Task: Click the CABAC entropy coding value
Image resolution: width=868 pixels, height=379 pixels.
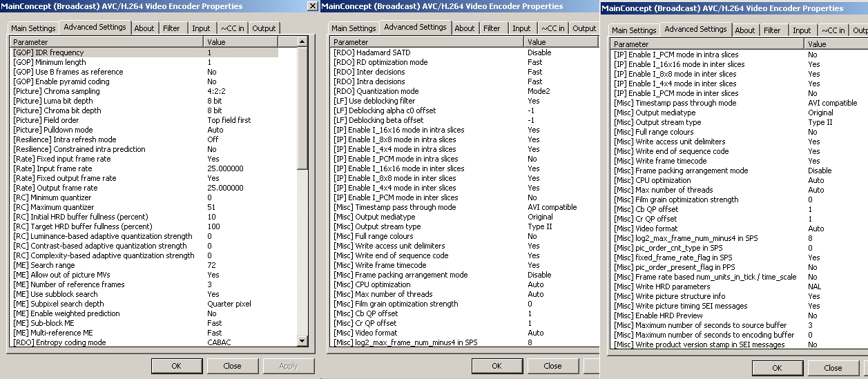Action: click(x=219, y=342)
